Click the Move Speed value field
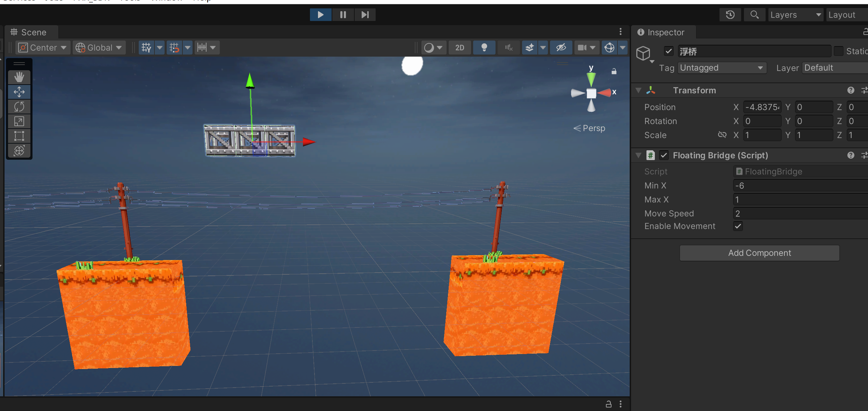The height and width of the screenshot is (411, 868). tap(800, 214)
